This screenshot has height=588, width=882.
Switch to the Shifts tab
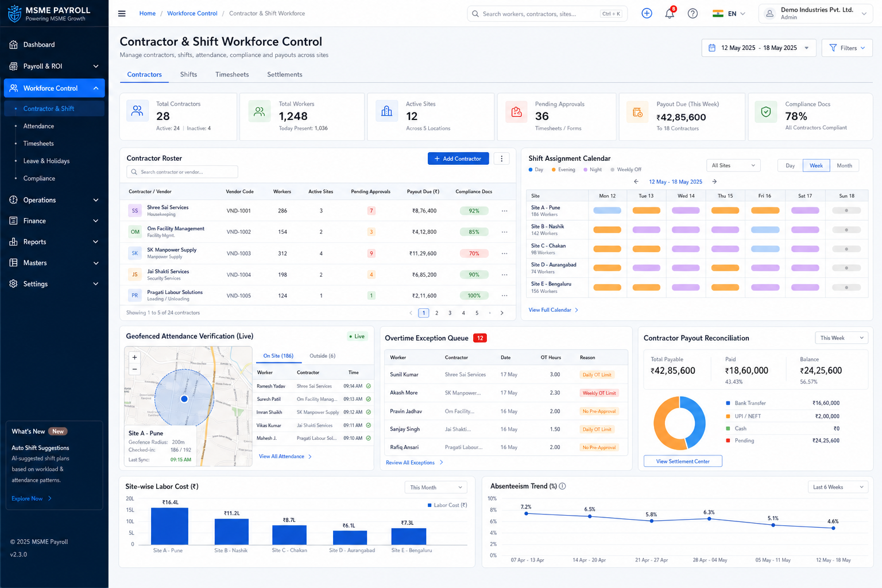tap(188, 75)
